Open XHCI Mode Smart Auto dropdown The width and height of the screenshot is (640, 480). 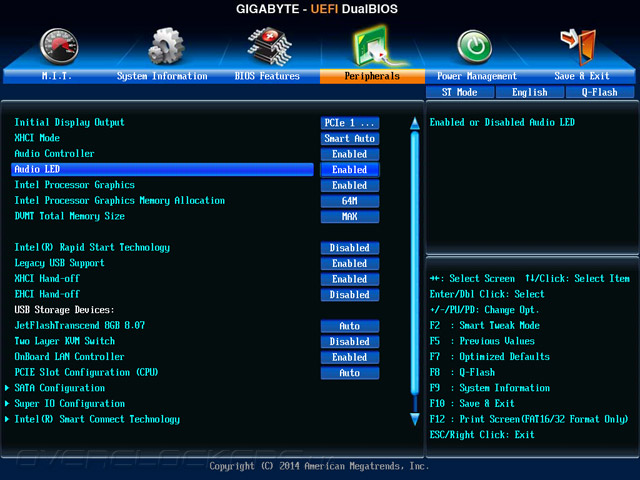[350, 138]
